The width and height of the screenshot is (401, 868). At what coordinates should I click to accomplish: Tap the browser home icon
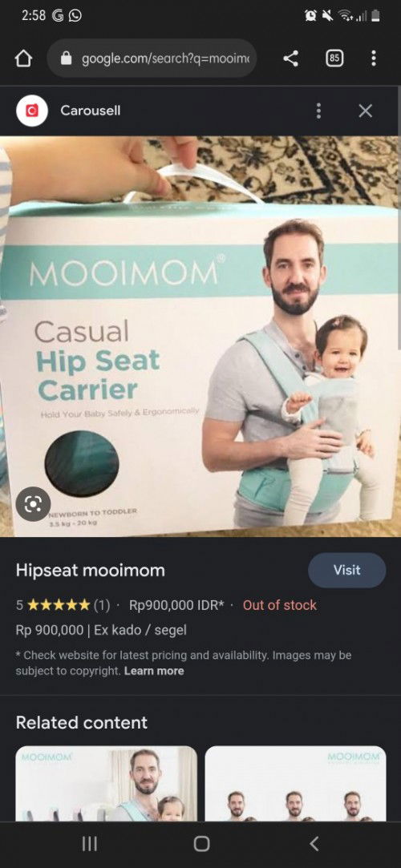point(23,59)
